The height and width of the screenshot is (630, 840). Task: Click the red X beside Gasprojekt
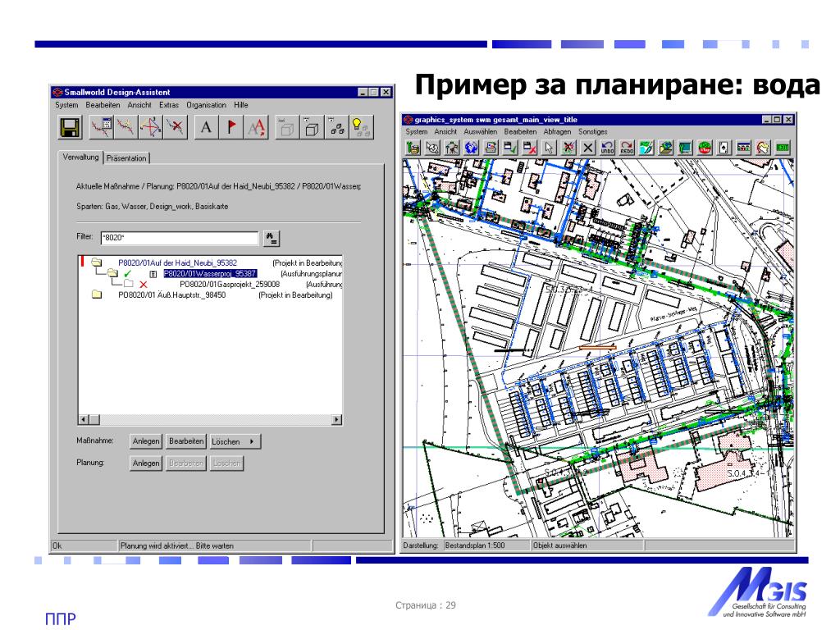(x=143, y=285)
